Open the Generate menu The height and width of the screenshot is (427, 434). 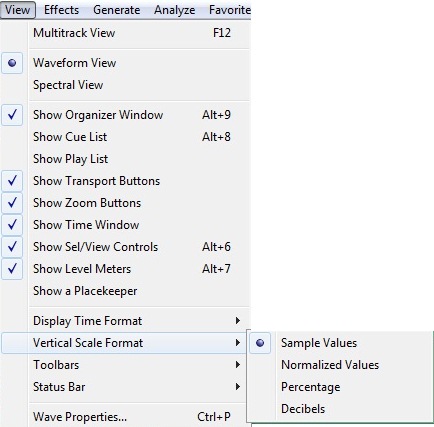click(117, 10)
